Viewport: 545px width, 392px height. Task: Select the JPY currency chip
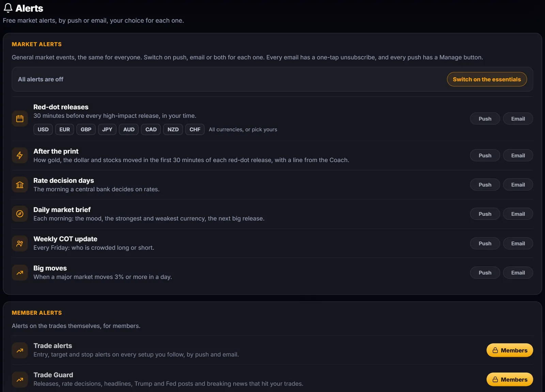107,129
